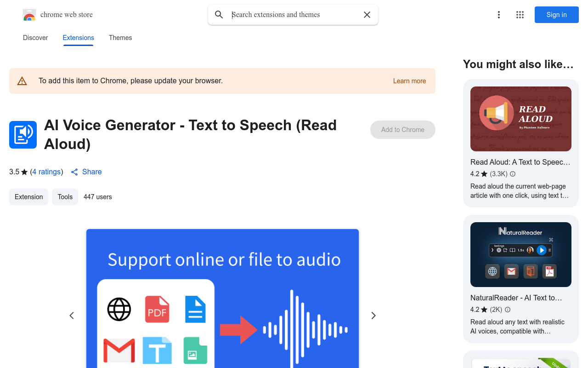Click the Read Aloud card description text
Viewport: 588px width, 368px height.
point(520,191)
